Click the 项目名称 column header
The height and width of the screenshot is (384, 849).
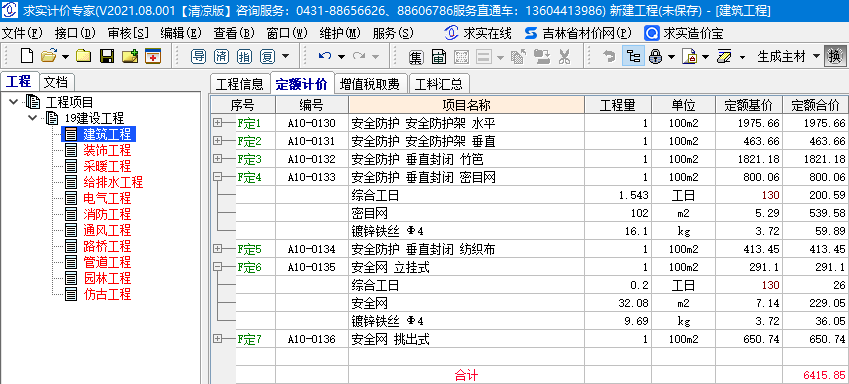(466, 105)
